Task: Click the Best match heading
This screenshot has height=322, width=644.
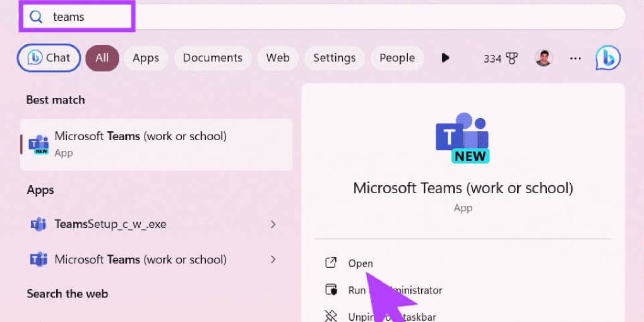Action: point(56,100)
